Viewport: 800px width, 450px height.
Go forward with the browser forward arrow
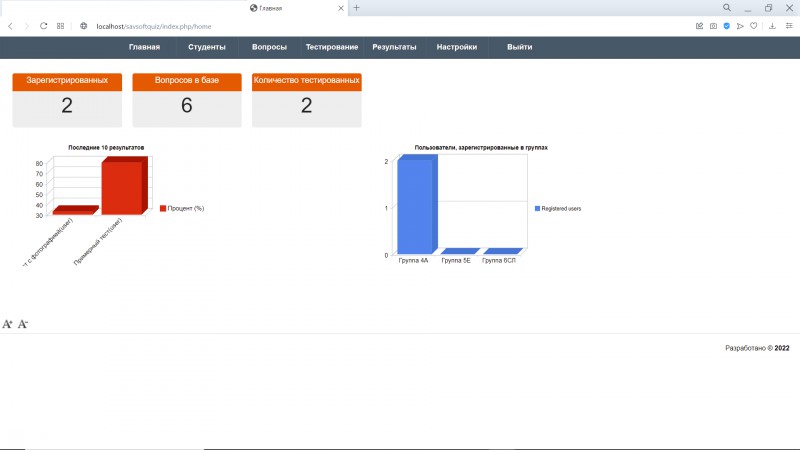click(27, 26)
